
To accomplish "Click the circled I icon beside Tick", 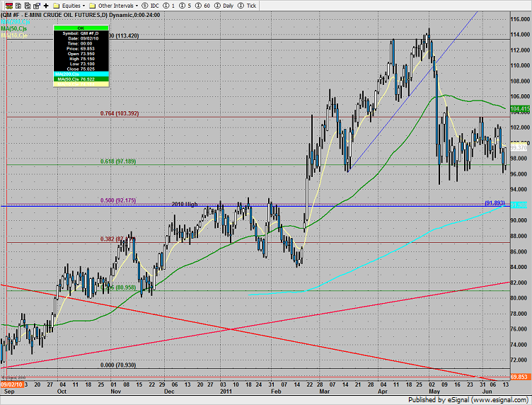I will pos(241,6).
